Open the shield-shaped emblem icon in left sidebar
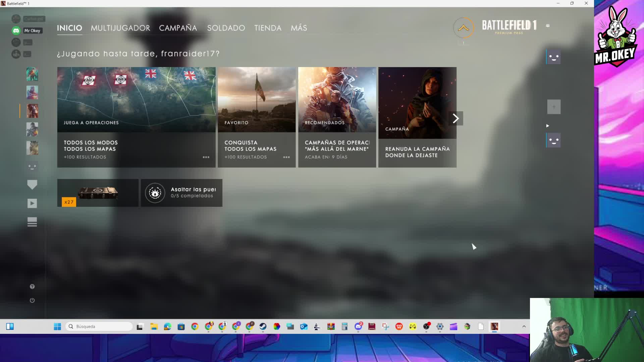 (x=32, y=185)
